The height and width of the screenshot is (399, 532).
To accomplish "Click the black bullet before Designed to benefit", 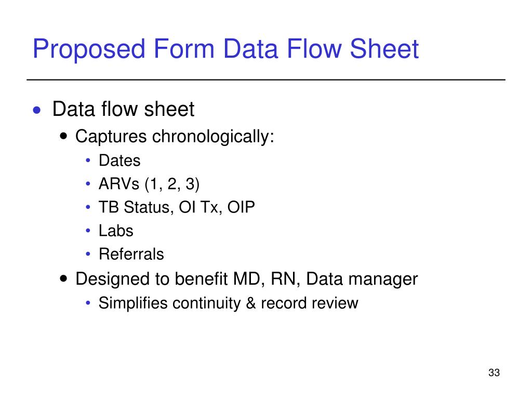I will [x=63, y=278].
